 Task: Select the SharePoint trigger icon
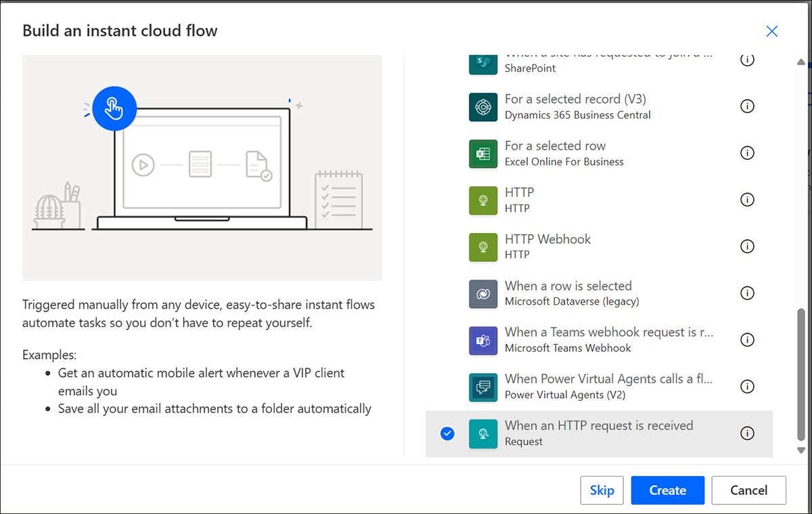[482, 60]
